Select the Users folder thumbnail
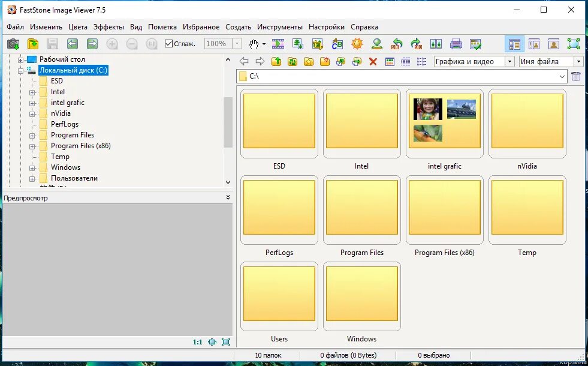The height and width of the screenshot is (366, 588). [x=279, y=296]
